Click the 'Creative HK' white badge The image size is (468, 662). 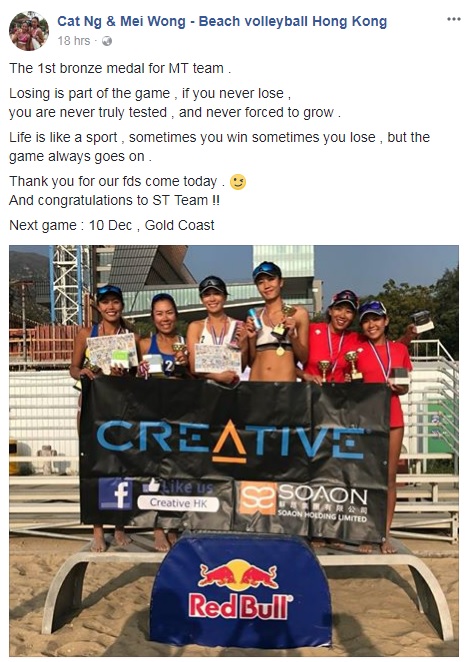coord(178,503)
